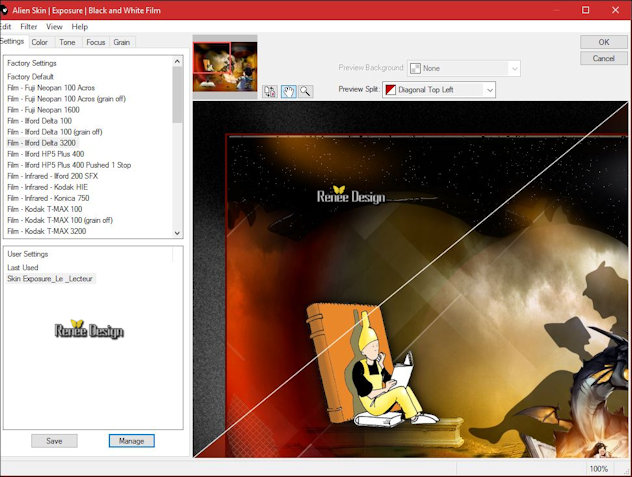Select Film - Fuji Neopan 100 Acros
This screenshot has width=632, height=477.
tap(51, 87)
